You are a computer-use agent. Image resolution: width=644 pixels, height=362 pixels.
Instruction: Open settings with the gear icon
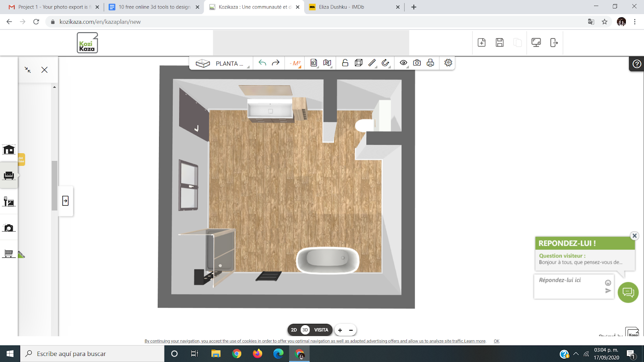[448, 63]
